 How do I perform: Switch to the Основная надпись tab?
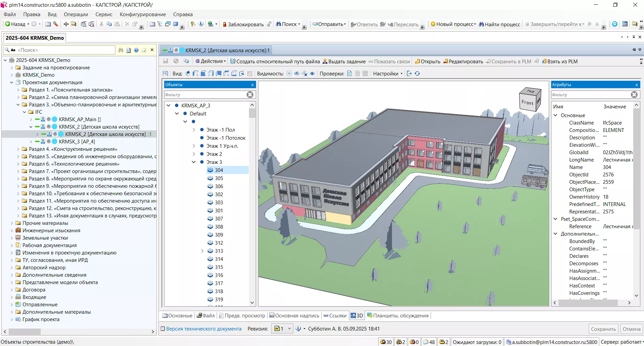[294, 316]
